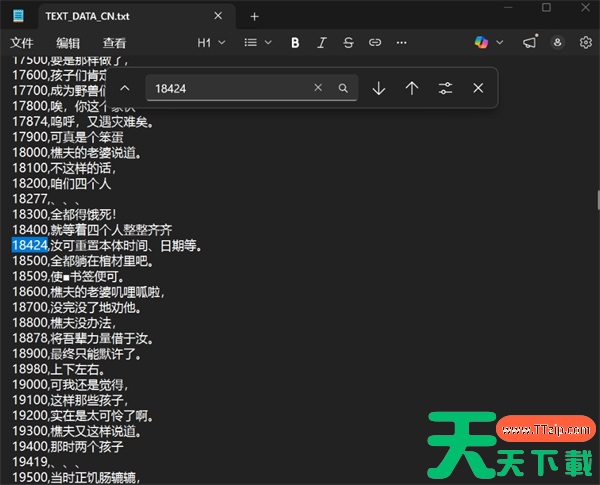Close the find bar
Image resolution: width=600 pixels, height=485 pixels.
[x=478, y=88]
